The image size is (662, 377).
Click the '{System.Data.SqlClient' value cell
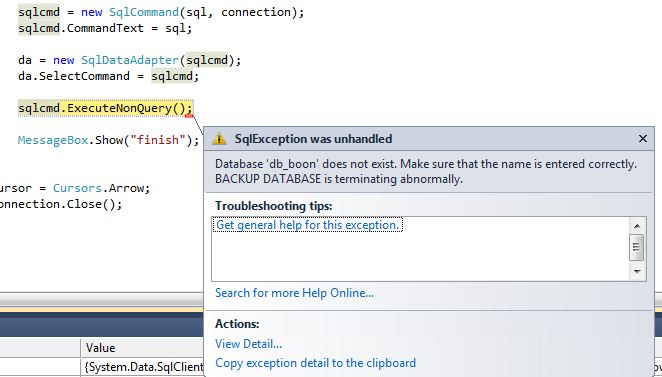click(x=144, y=367)
